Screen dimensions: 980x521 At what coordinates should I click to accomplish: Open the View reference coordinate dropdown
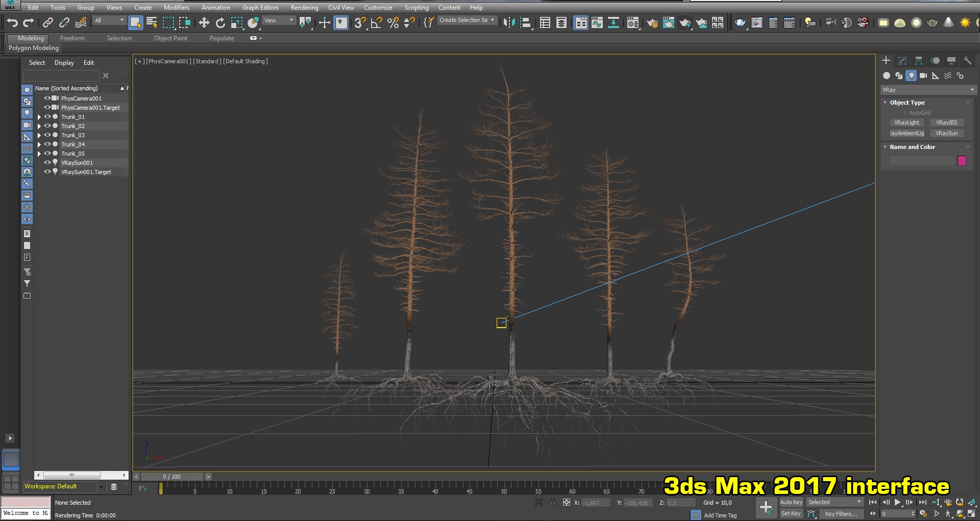click(x=279, y=20)
